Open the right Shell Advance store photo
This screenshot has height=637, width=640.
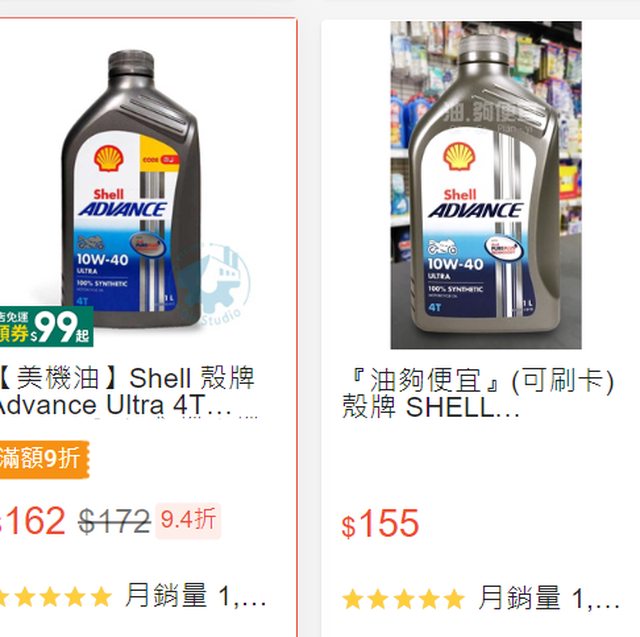(x=486, y=185)
